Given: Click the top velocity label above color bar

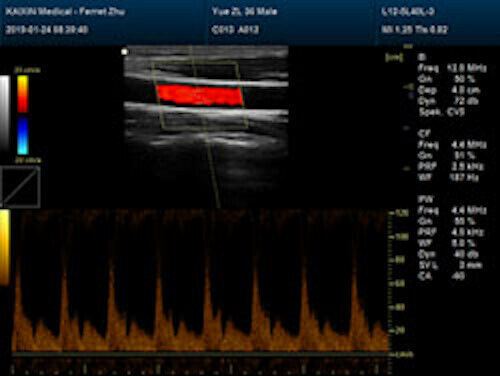Looking at the screenshot, I should pos(28,70).
